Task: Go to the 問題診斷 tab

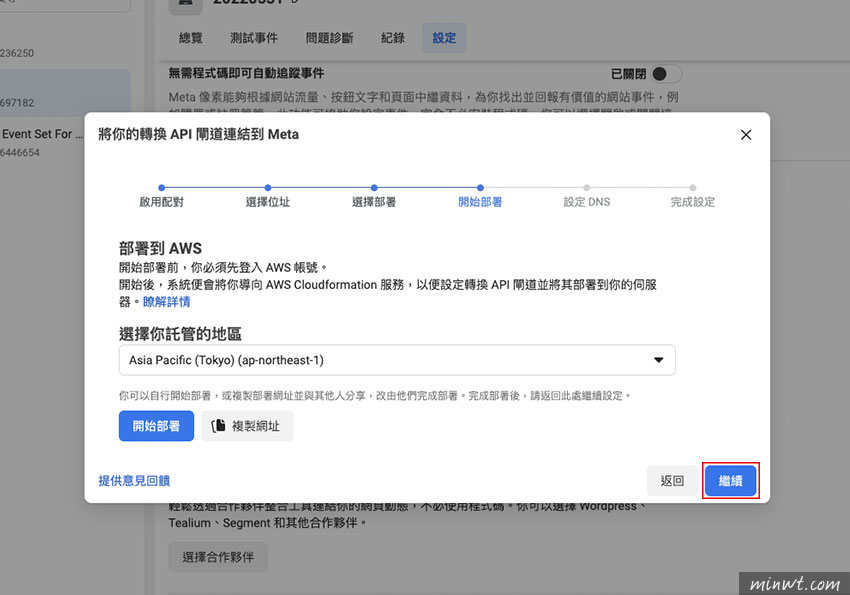Action: 329,38
